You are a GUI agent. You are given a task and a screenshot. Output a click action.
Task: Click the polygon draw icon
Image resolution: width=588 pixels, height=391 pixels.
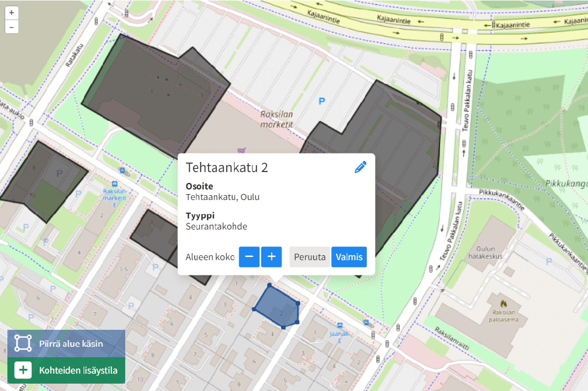[23, 344]
